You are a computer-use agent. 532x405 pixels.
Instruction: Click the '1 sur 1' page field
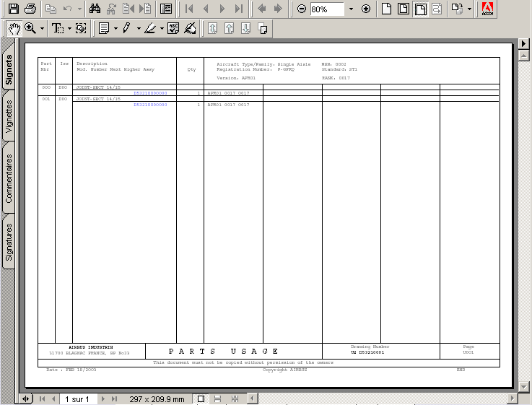pyautogui.click(x=77, y=399)
